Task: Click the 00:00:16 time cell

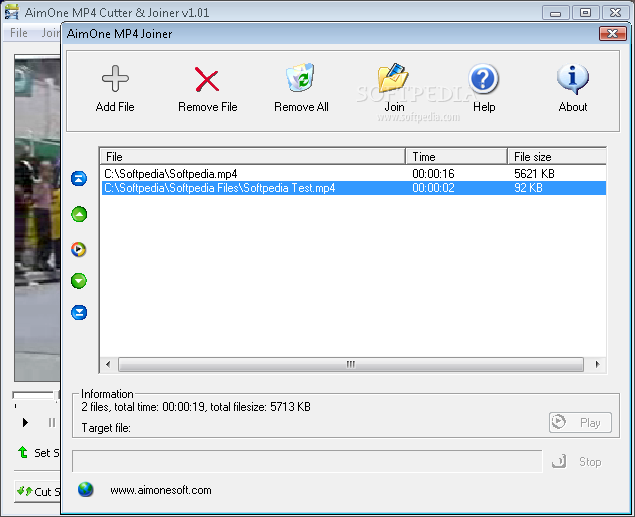Action: click(x=433, y=174)
